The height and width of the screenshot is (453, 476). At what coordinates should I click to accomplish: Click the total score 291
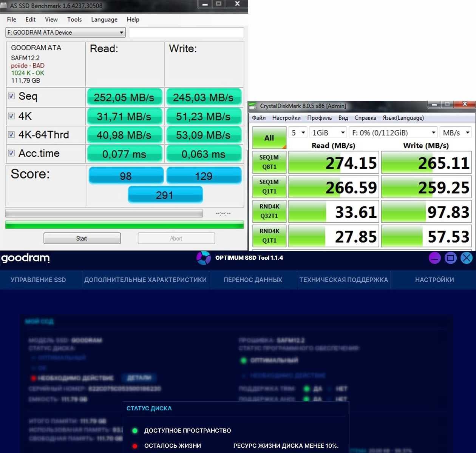pyautogui.click(x=165, y=195)
